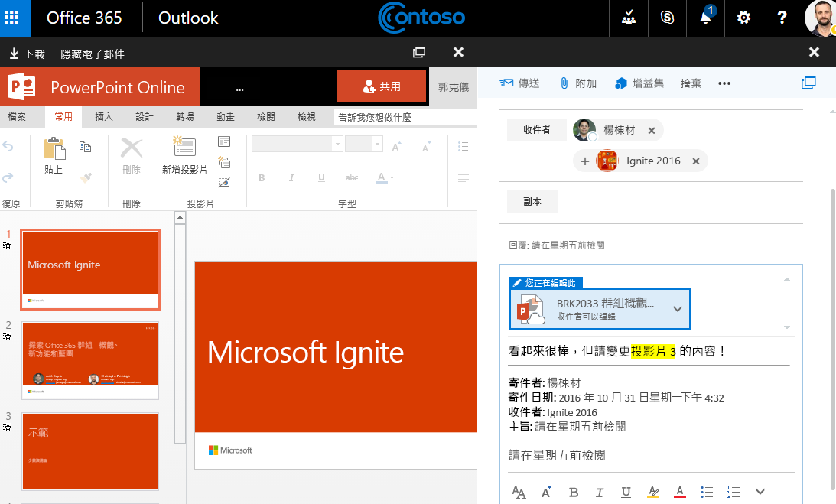Switch to the 檢視 ribbon tab

(x=306, y=117)
